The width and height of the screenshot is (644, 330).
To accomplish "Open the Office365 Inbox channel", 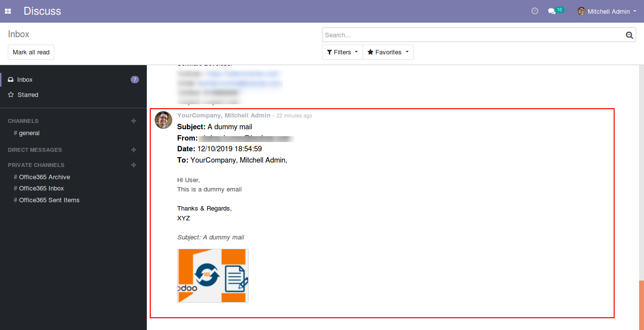I will [41, 189].
